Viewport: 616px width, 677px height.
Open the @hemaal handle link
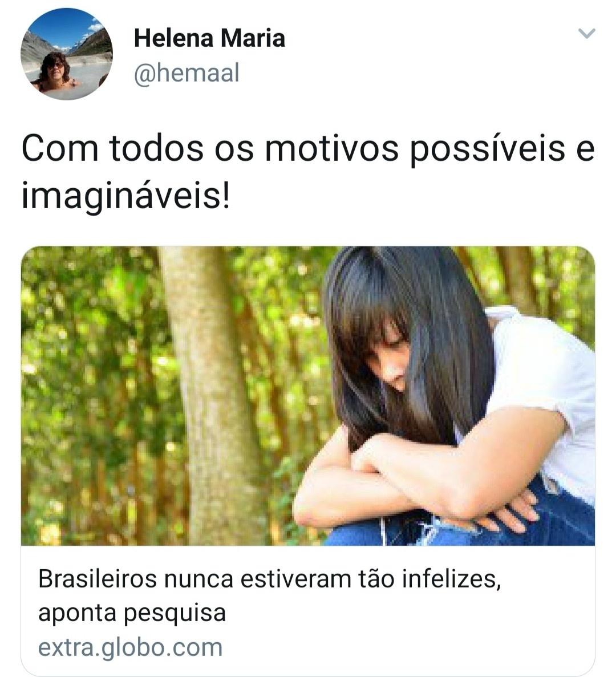point(187,73)
